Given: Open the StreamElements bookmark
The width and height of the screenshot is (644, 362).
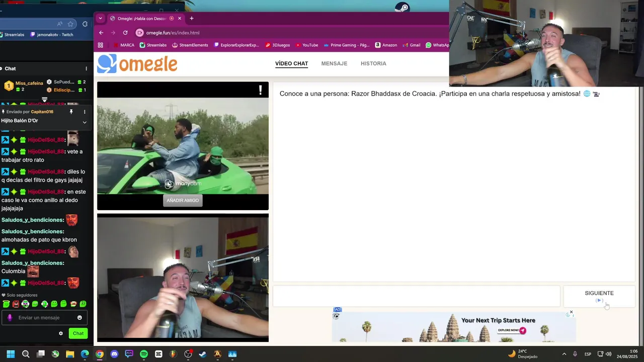Looking at the screenshot, I should (x=190, y=45).
